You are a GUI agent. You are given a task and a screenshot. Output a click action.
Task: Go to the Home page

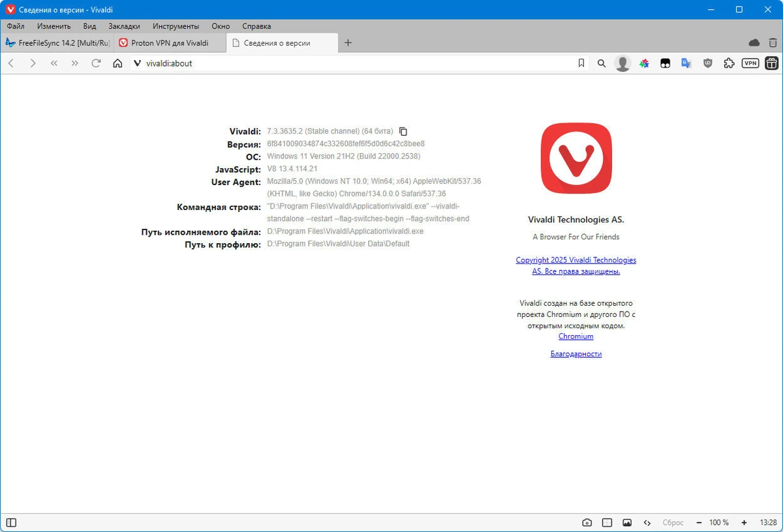click(117, 63)
